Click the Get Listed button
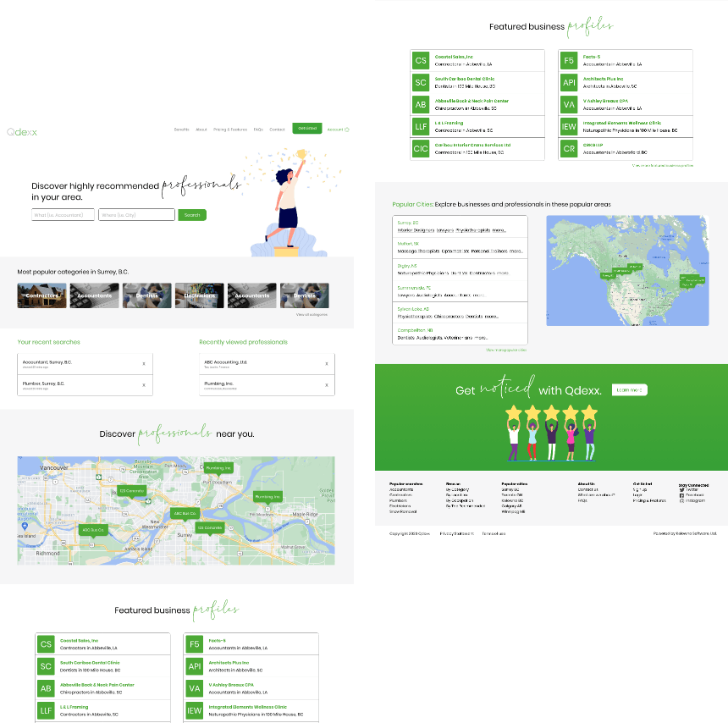The height and width of the screenshot is (723, 728). click(x=307, y=129)
